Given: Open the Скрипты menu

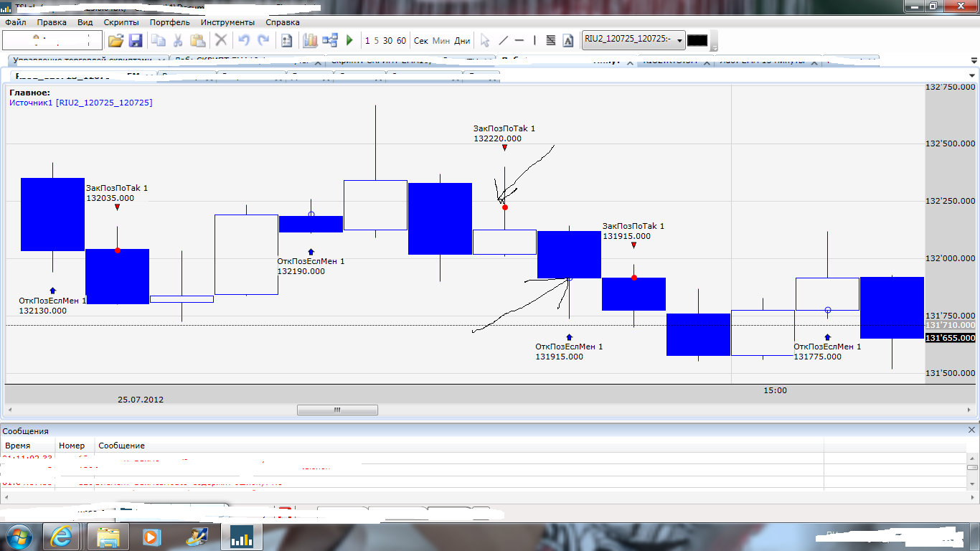Looking at the screenshot, I should click(121, 22).
